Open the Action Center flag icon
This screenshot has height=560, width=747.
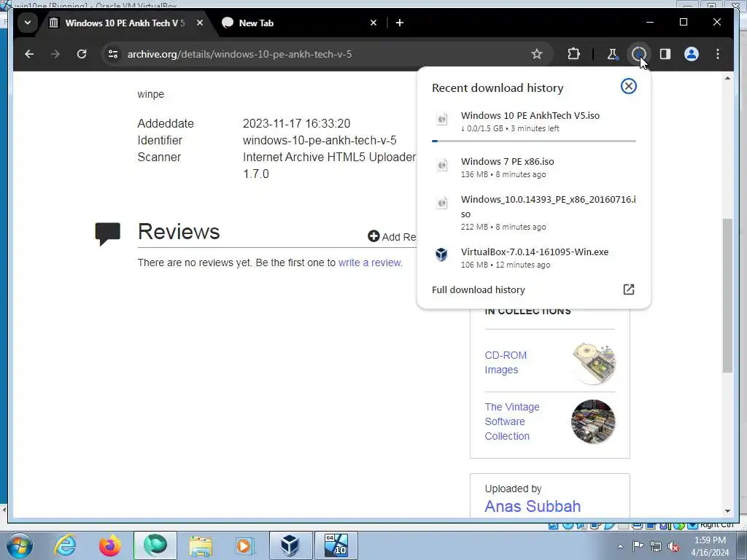pos(638,546)
